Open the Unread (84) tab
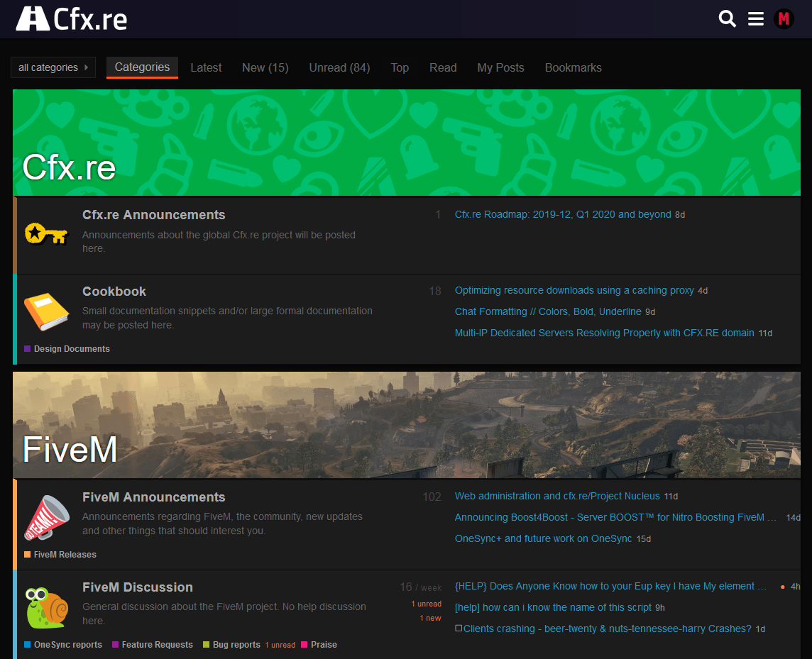 pyautogui.click(x=339, y=68)
